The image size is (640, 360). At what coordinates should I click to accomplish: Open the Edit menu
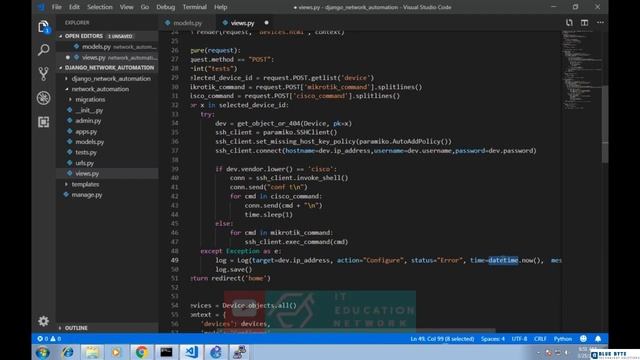74,7
